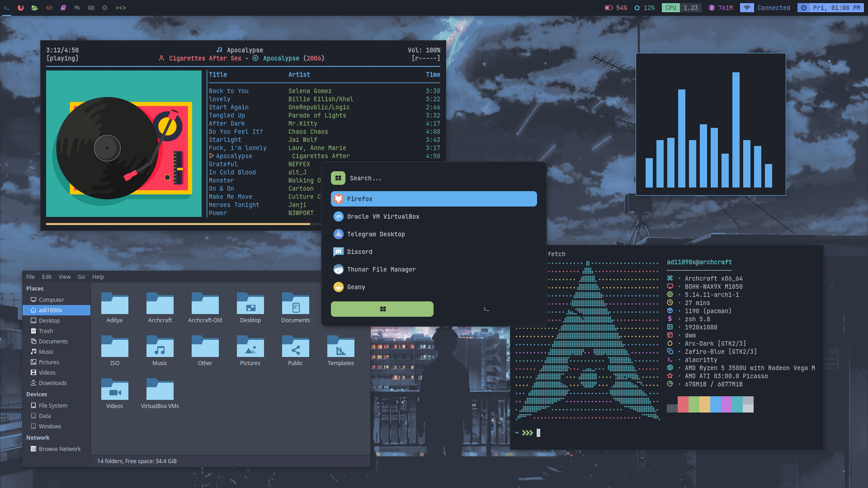Click the Discord icon in app launcher
The image size is (868, 488).
337,251
